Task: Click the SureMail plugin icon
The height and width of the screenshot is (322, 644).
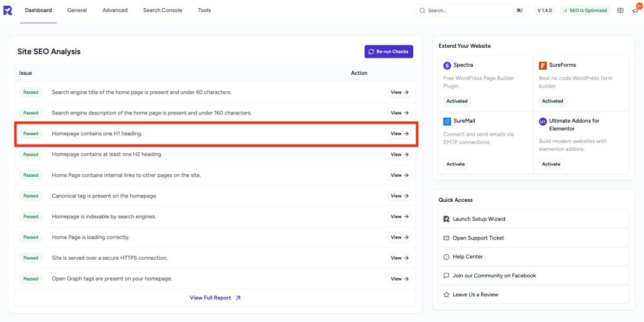Action: coord(447,121)
